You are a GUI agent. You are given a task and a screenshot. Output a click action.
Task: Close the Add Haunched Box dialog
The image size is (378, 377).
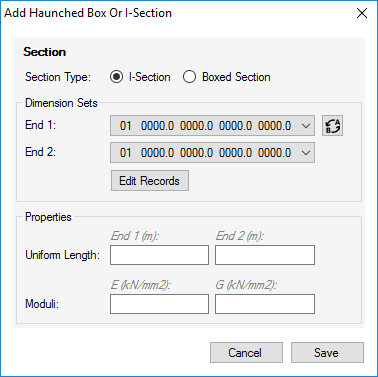point(362,13)
